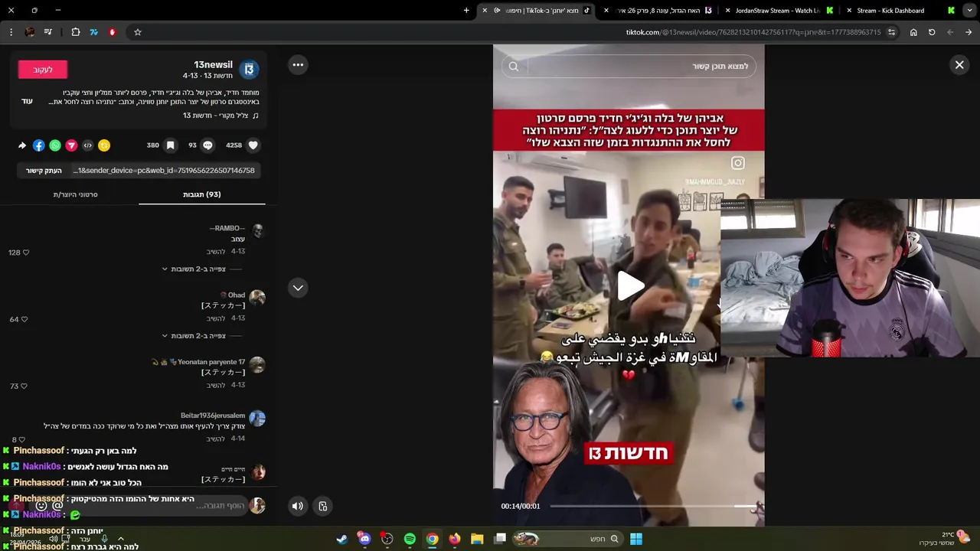The width and height of the screenshot is (980, 551).
Task: Open Chrome extensions puzzle icon
Action: pyautogui.click(x=76, y=32)
